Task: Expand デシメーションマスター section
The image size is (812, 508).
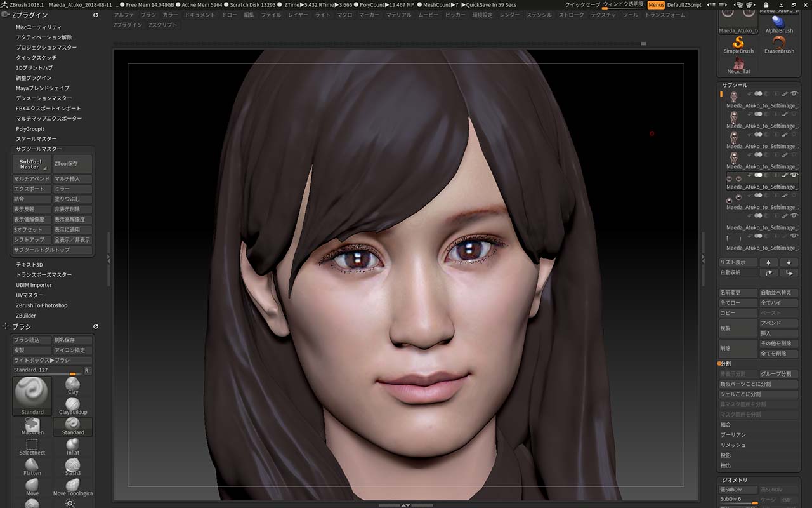Action: [x=44, y=98]
